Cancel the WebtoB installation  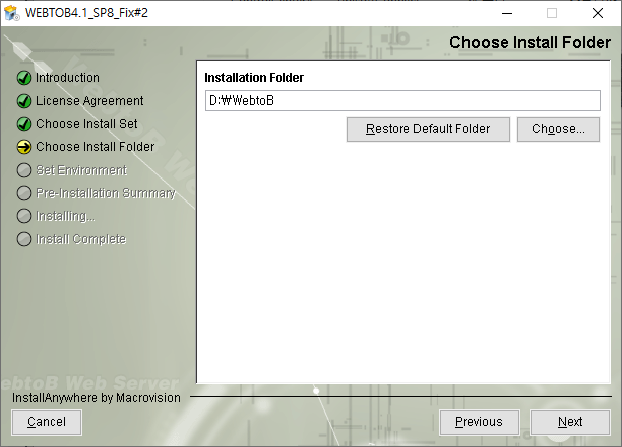coord(46,422)
